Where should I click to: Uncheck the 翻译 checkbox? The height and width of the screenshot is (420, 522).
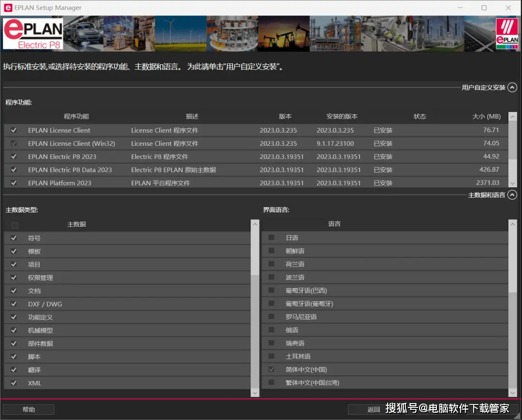14,370
